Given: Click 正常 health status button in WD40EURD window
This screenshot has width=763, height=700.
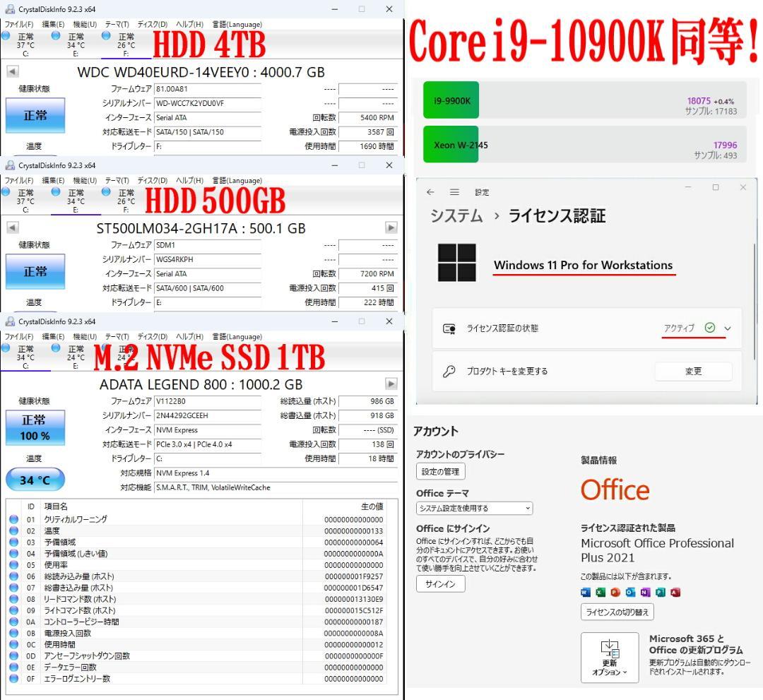Looking at the screenshot, I should [35, 115].
